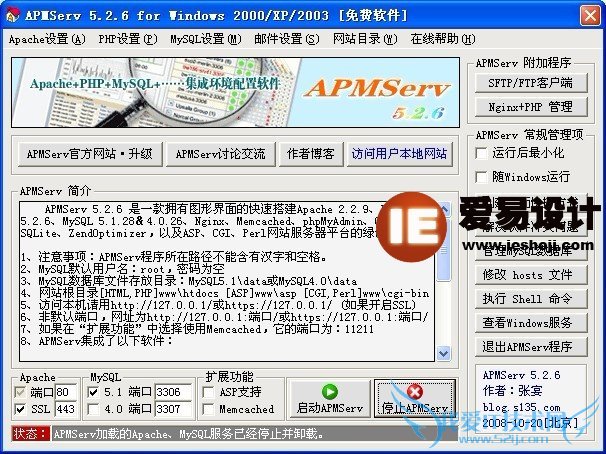
Task: Open the 在线帮助(H) menu
Action: 443,39
